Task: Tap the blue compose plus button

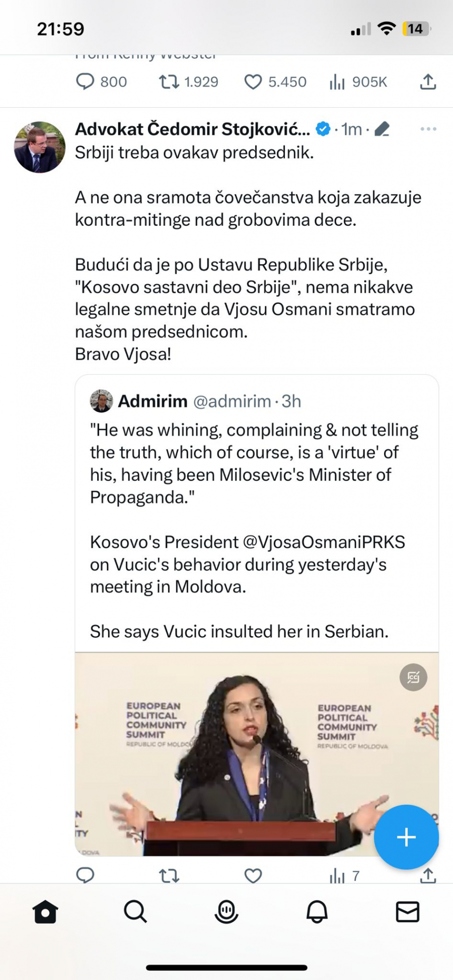Action: [x=406, y=837]
